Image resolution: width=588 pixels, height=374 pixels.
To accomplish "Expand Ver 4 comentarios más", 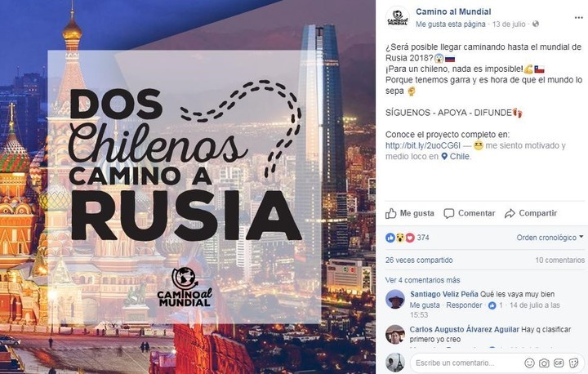I will tap(423, 280).
